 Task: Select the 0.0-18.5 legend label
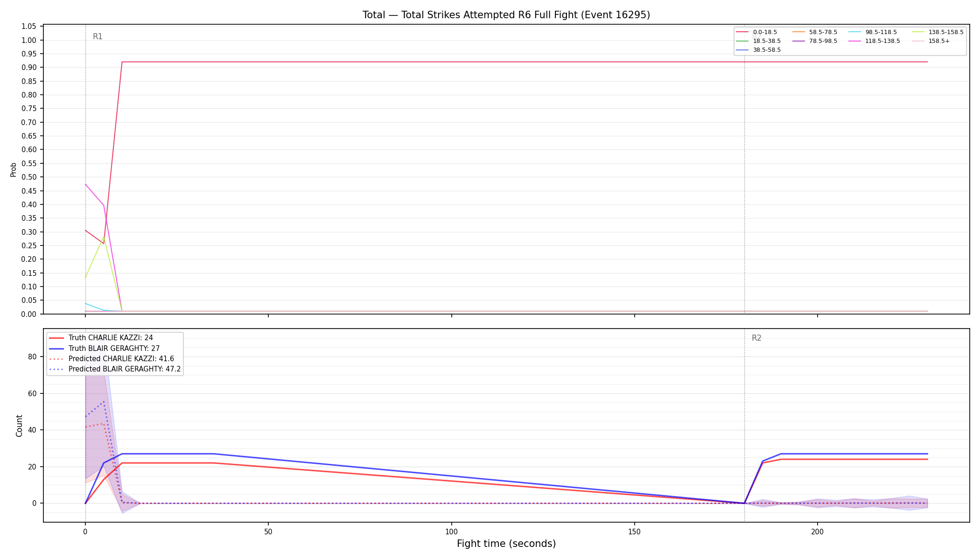click(x=765, y=32)
